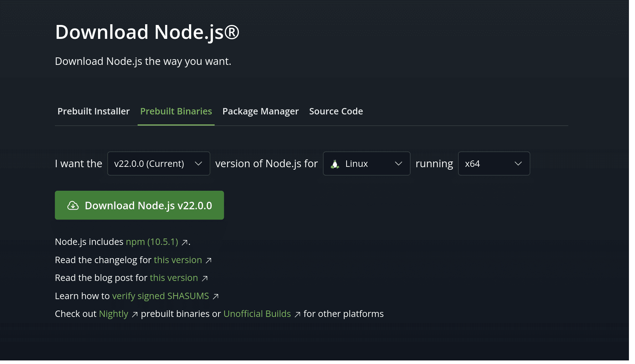Open the x64 architecture dropdown

(x=494, y=164)
